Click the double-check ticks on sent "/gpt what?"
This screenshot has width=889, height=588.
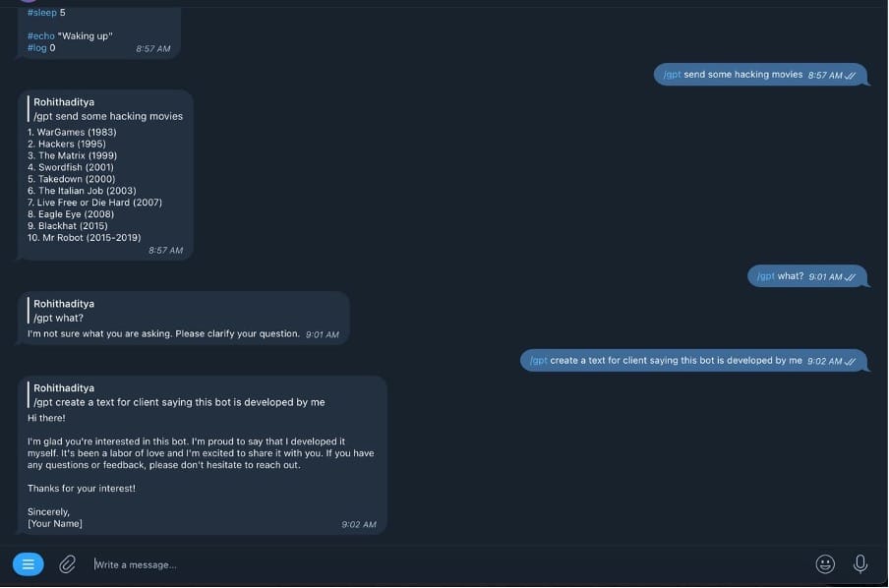851,277
